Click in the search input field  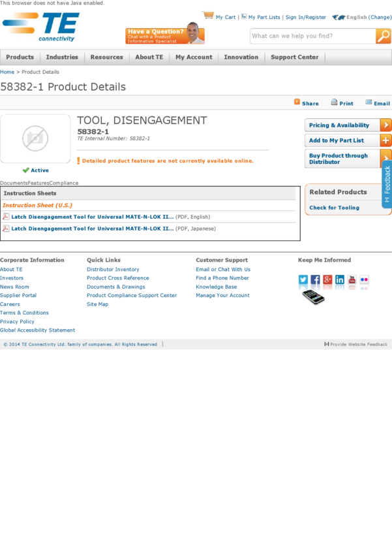[x=313, y=36]
